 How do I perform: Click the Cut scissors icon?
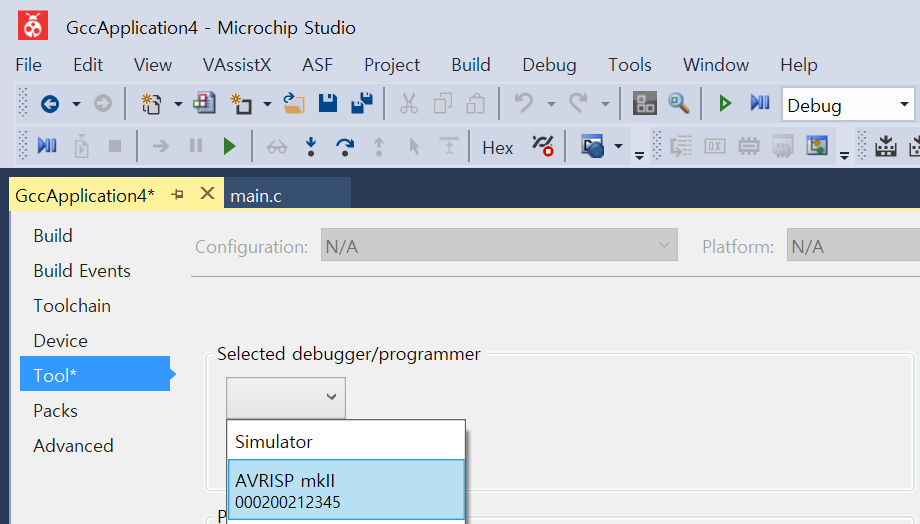(x=408, y=104)
